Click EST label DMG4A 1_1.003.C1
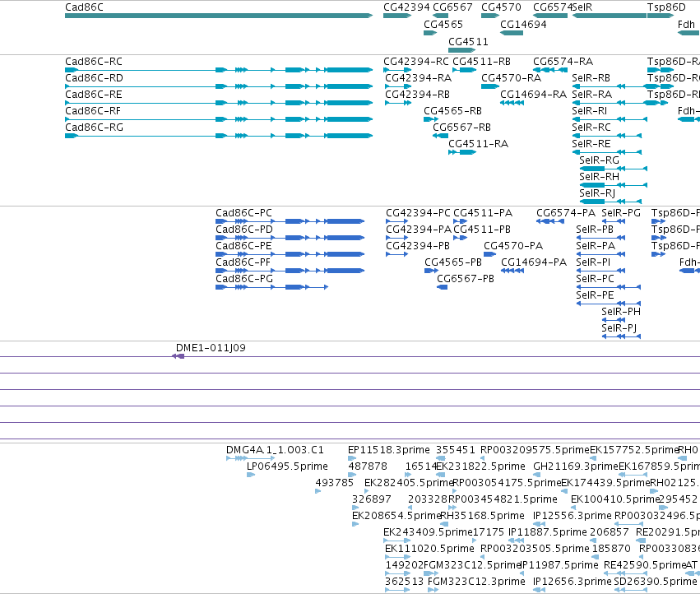 pyautogui.click(x=275, y=450)
